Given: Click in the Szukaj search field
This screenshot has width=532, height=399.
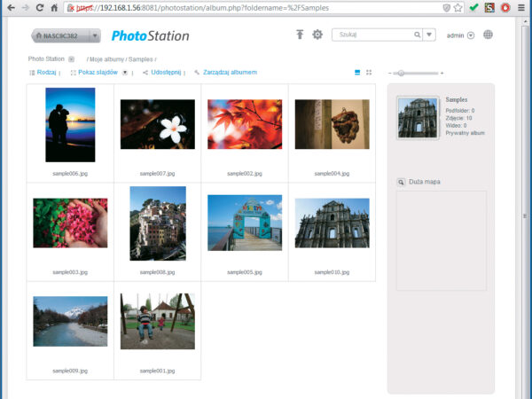Looking at the screenshot, I should (372, 35).
